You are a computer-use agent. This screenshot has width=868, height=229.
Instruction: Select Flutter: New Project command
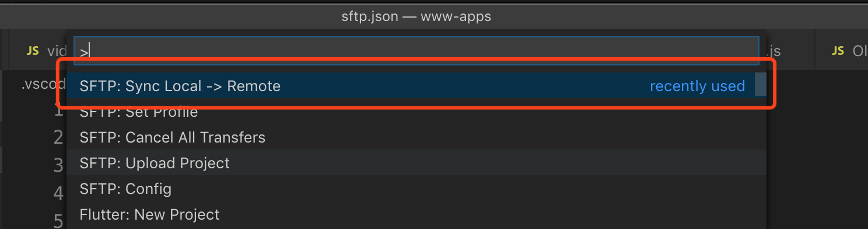(x=416, y=214)
